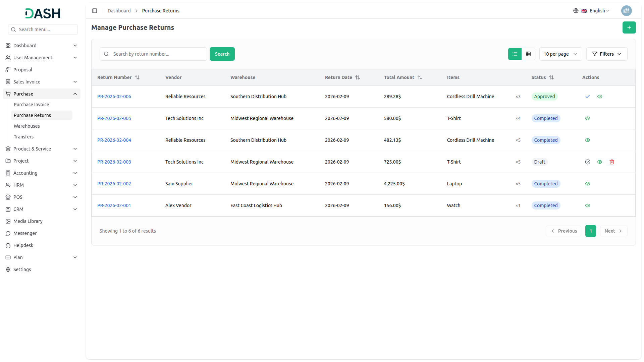Sort by Return Number column arrows
Viewport: 644px width, 362px height.
(137, 77)
